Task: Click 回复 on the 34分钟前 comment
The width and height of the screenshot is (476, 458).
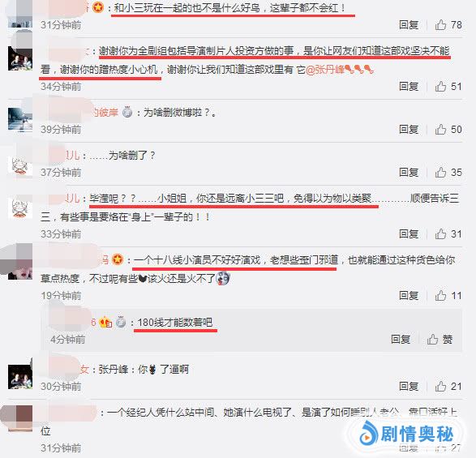Action: 409,87
